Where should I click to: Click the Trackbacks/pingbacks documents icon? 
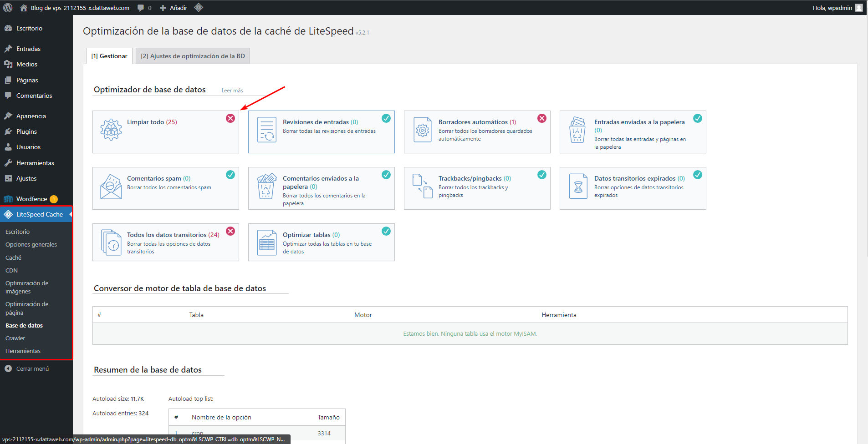click(423, 186)
